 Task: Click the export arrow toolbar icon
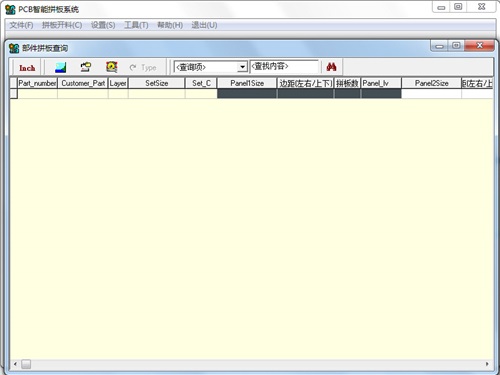(x=86, y=67)
